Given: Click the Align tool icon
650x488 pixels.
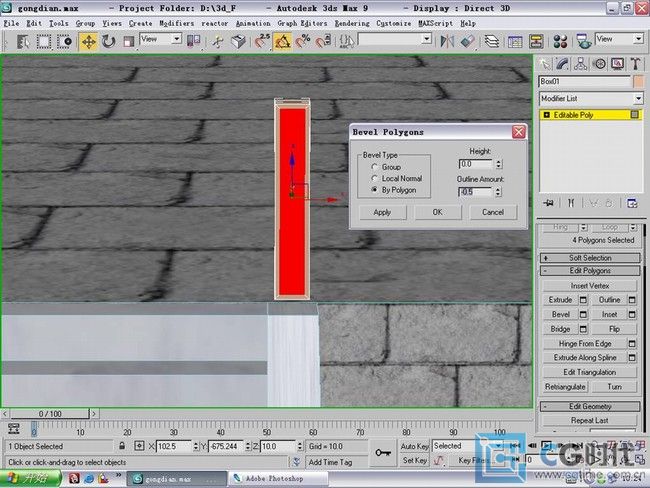Looking at the screenshot, I should click(467, 41).
